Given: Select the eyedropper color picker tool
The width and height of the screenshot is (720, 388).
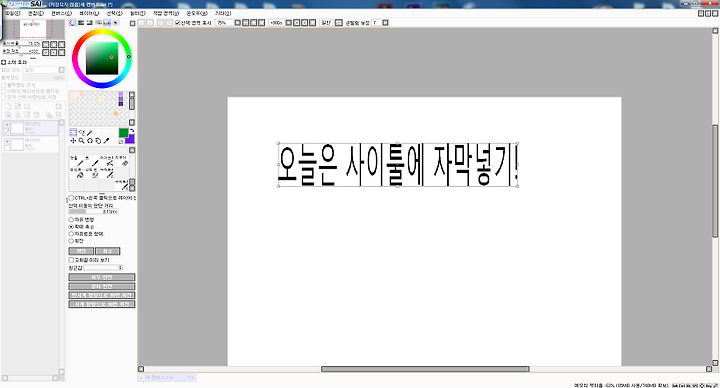Looking at the screenshot, I should pos(106,141).
